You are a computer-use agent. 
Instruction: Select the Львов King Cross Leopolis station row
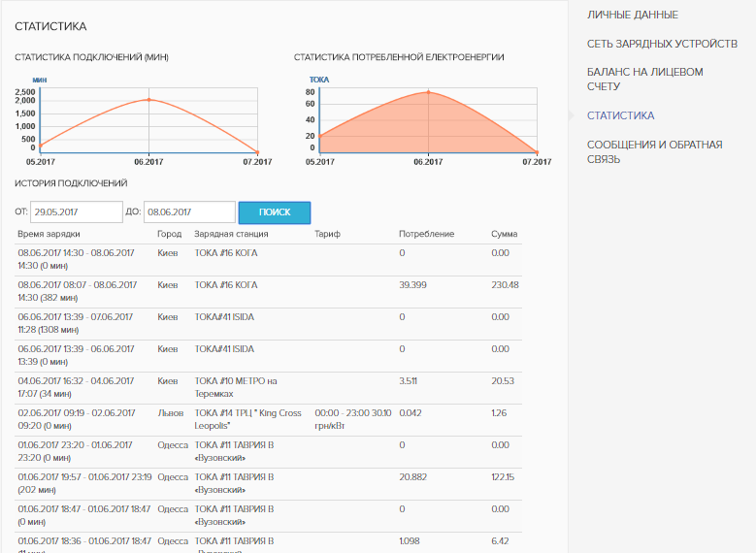247,419
